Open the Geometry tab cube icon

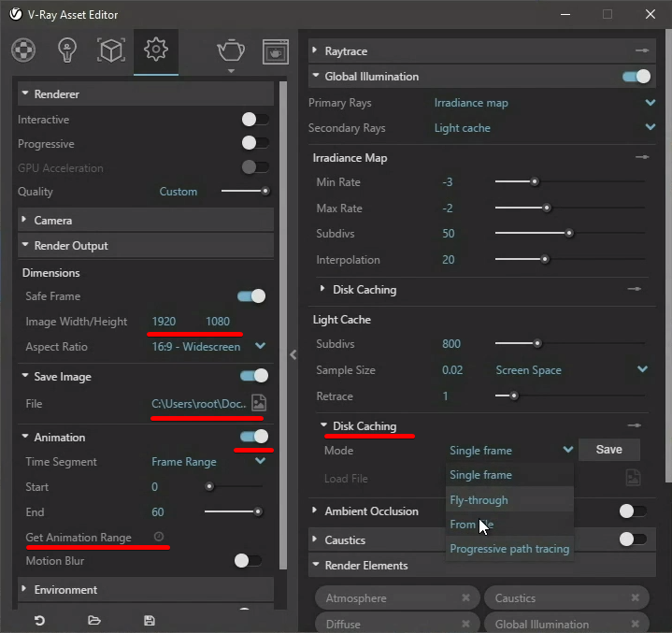(x=111, y=50)
